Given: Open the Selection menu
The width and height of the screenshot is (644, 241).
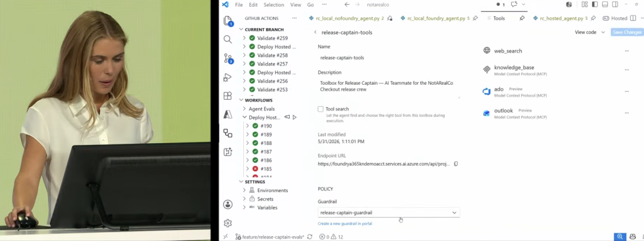Looking at the screenshot, I should pos(274,5).
